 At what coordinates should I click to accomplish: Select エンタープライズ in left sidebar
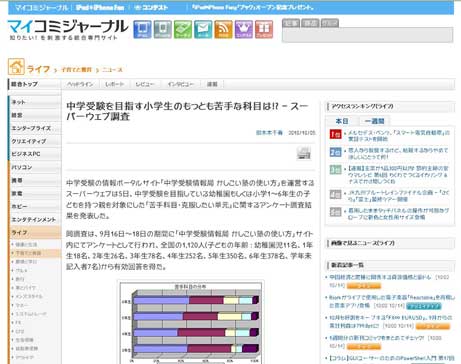[31, 128]
